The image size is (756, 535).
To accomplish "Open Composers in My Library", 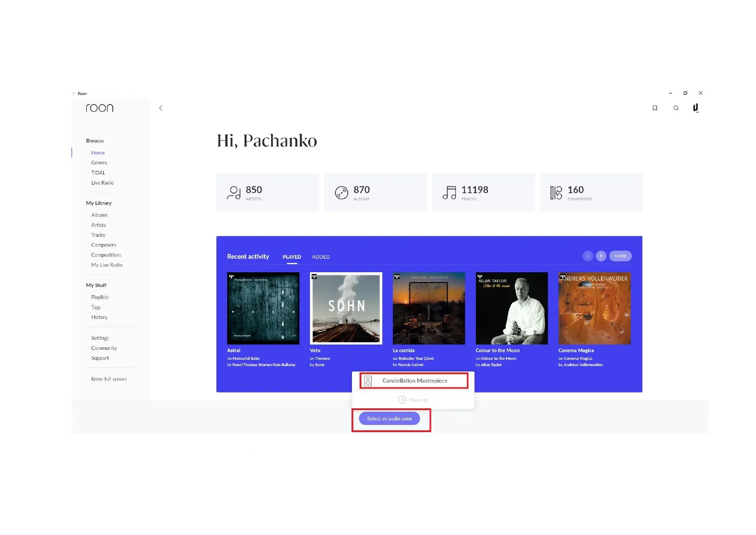I will (x=104, y=245).
